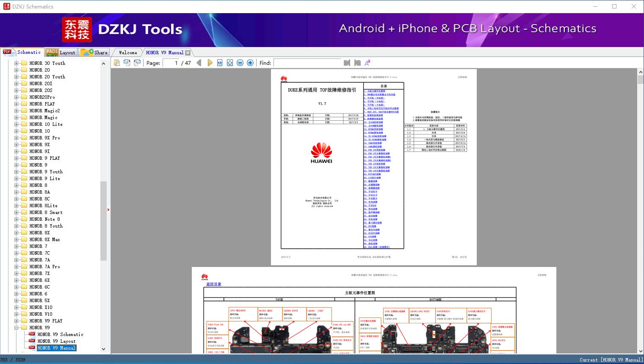The image size is (644, 364).
Task: Maximize the DZKJ Schematics window
Action: tap(614, 6)
